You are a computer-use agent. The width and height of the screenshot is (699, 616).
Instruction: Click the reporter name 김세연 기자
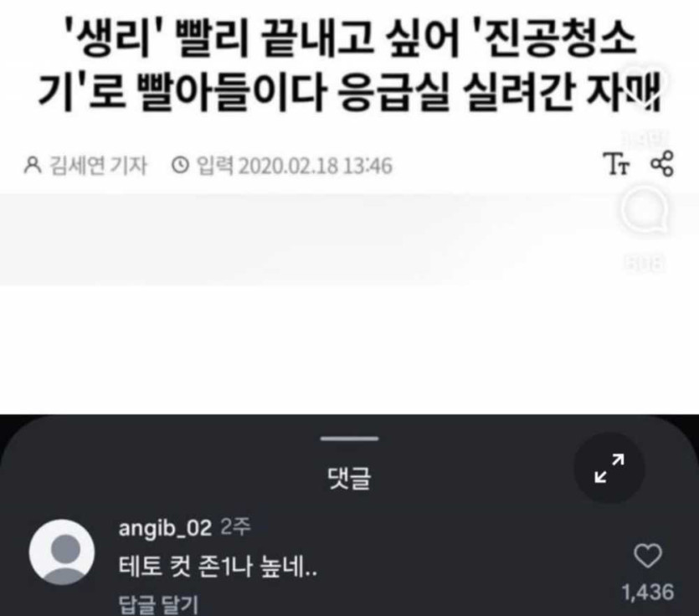pyautogui.click(x=98, y=166)
